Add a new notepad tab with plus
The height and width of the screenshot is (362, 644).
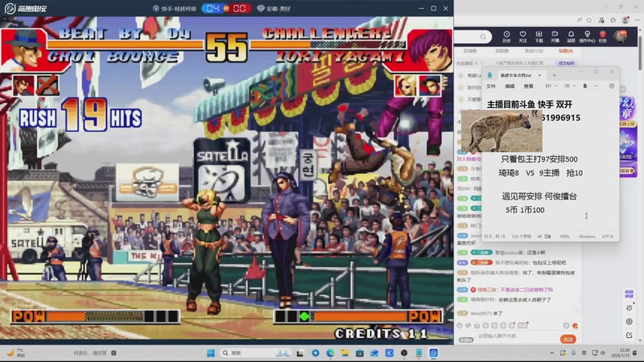(x=554, y=75)
